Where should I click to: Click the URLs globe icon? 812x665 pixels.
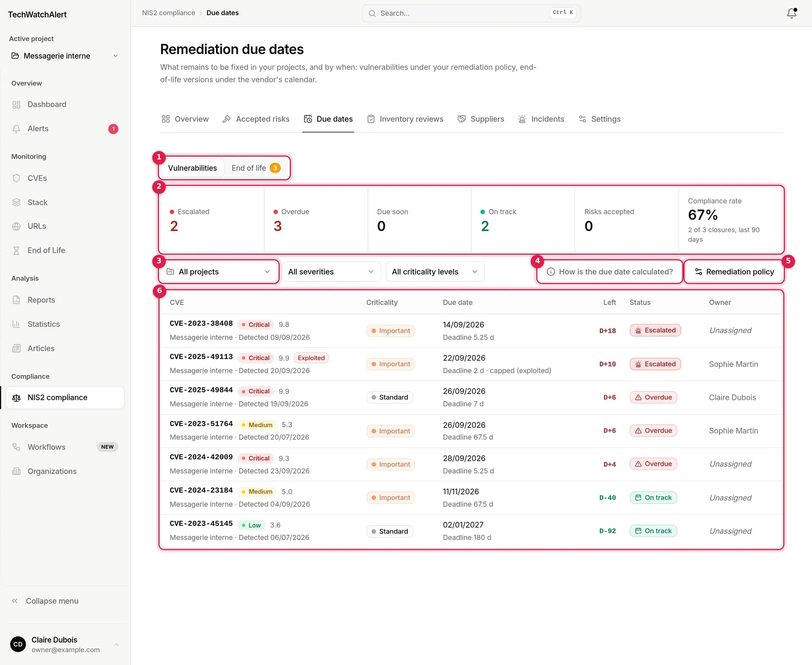pos(16,226)
